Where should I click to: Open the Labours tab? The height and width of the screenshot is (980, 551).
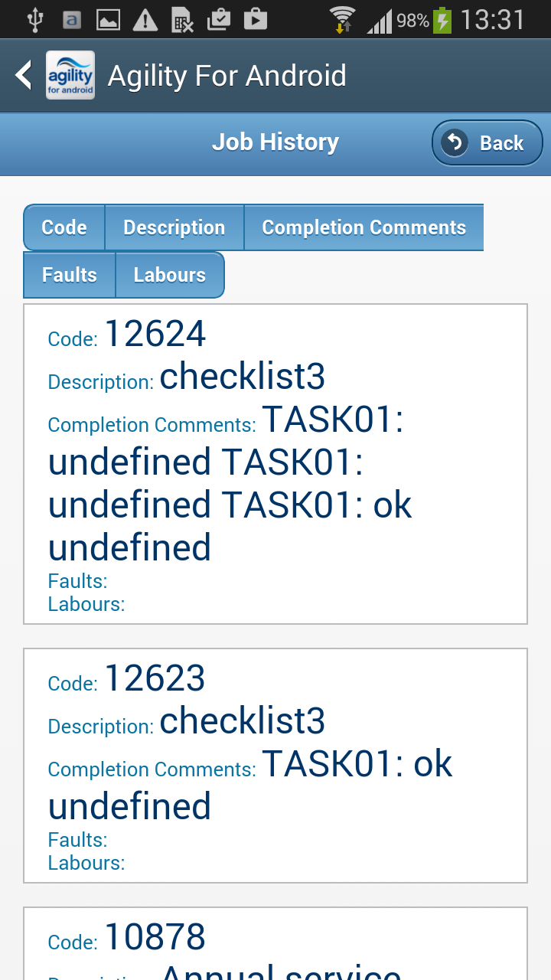tap(170, 275)
